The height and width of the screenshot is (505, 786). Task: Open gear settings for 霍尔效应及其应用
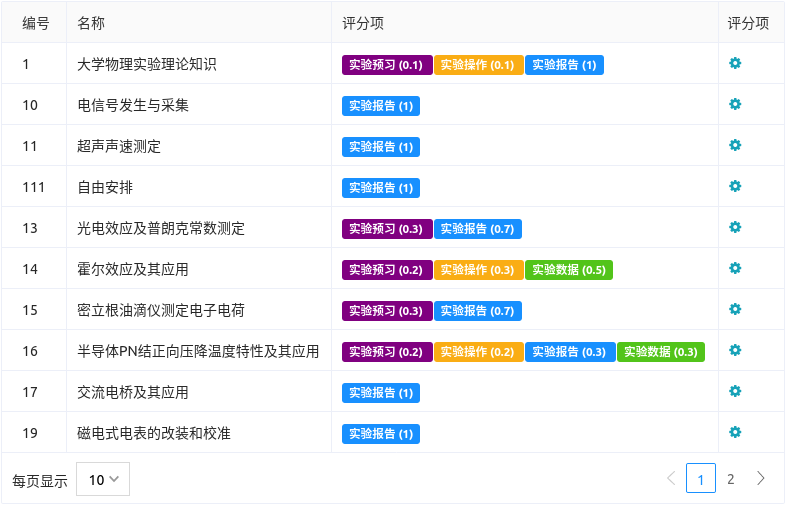735,268
